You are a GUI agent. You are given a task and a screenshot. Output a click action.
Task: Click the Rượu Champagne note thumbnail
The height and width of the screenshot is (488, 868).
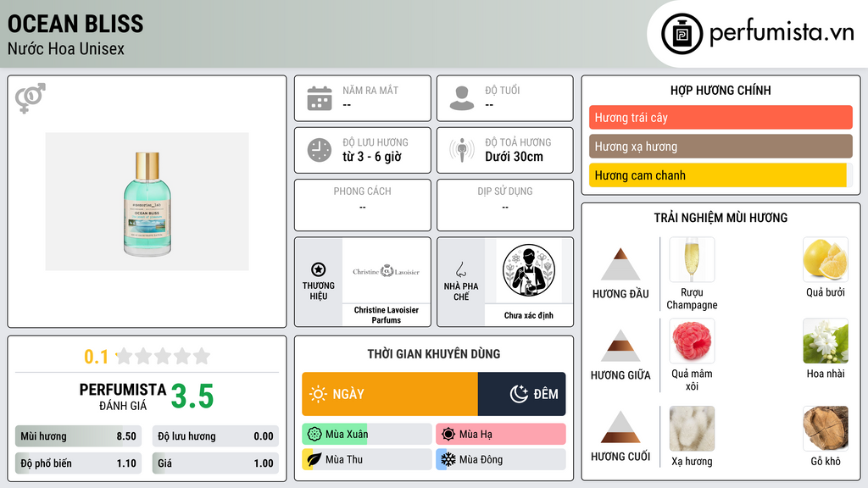tap(692, 259)
